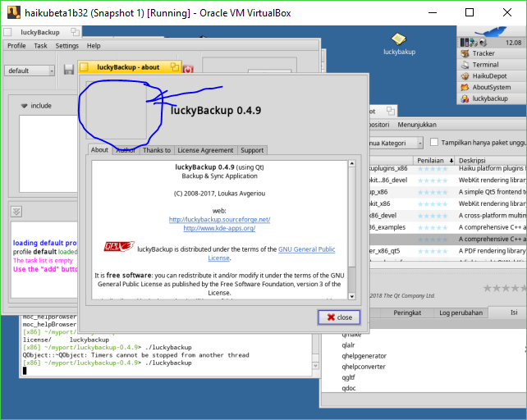Open the Semua Kategori dropdown in HaikuDepot
This screenshot has height=420, width=527.
(x=396, y=143)
